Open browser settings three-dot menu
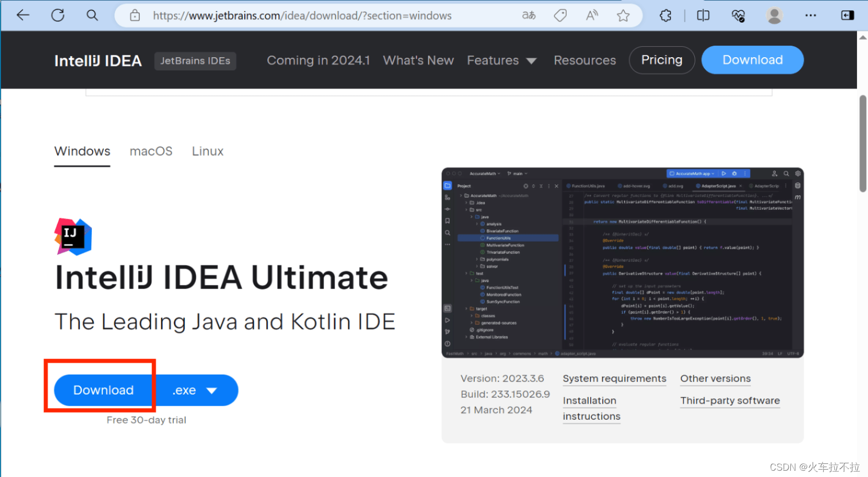This screenshot has height=477, width=868. tap(810, 16)
